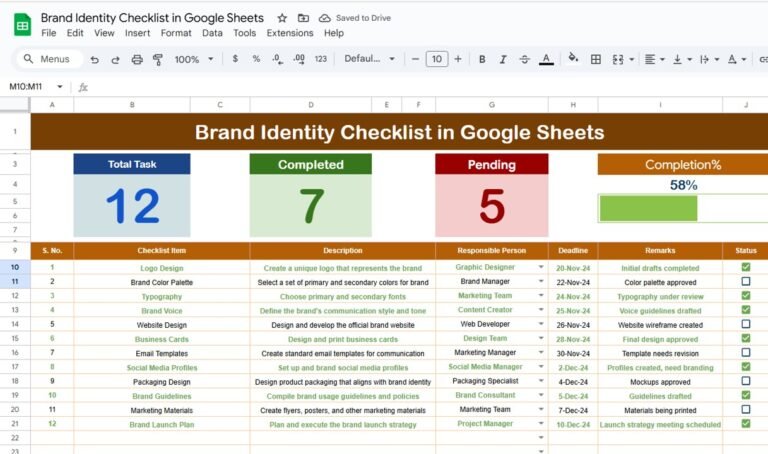Screen dimensions: 768x454
Task: Open the name box dropdown for M10:M11
Action: (60, 87)
